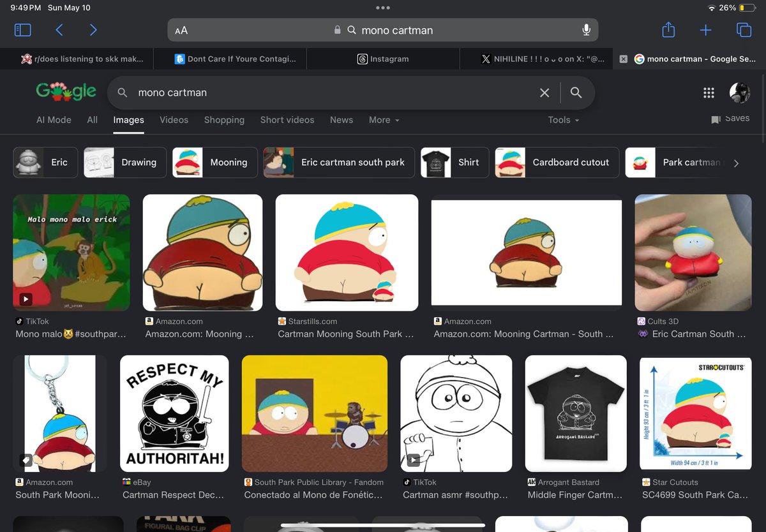
Task: Open Amazon.com: Mooning Cartman - South link
Action: (x=524, y=334)
